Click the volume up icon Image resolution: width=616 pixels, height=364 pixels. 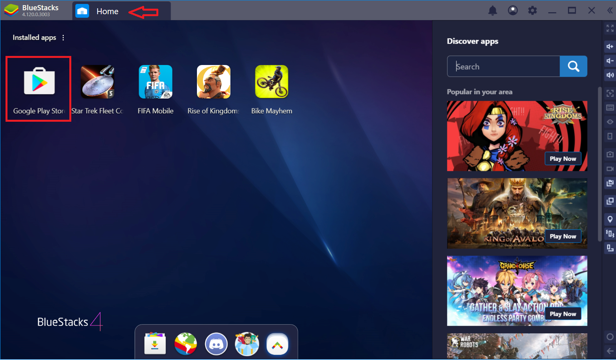click(610, 46)
